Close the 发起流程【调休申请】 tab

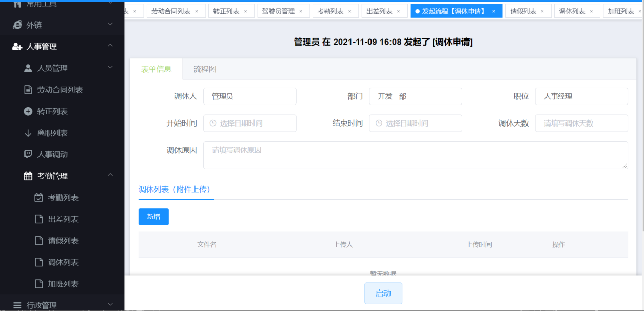494,11
